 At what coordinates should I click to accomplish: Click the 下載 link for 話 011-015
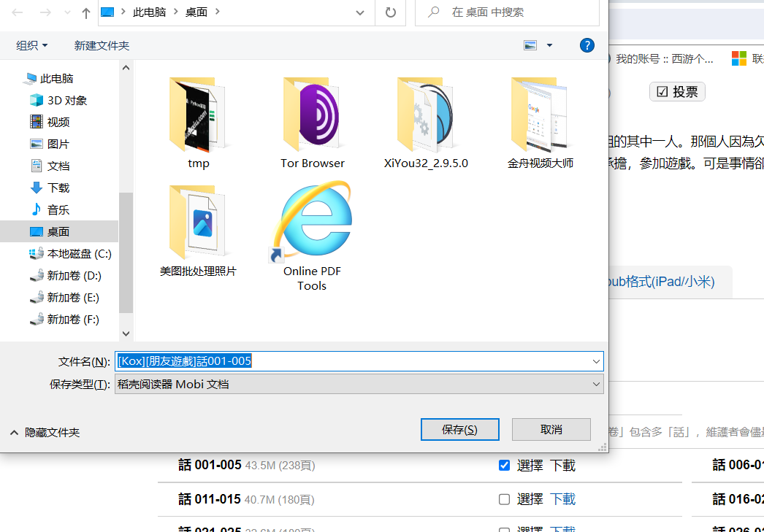pyautogui.click(x=562, y=499)
